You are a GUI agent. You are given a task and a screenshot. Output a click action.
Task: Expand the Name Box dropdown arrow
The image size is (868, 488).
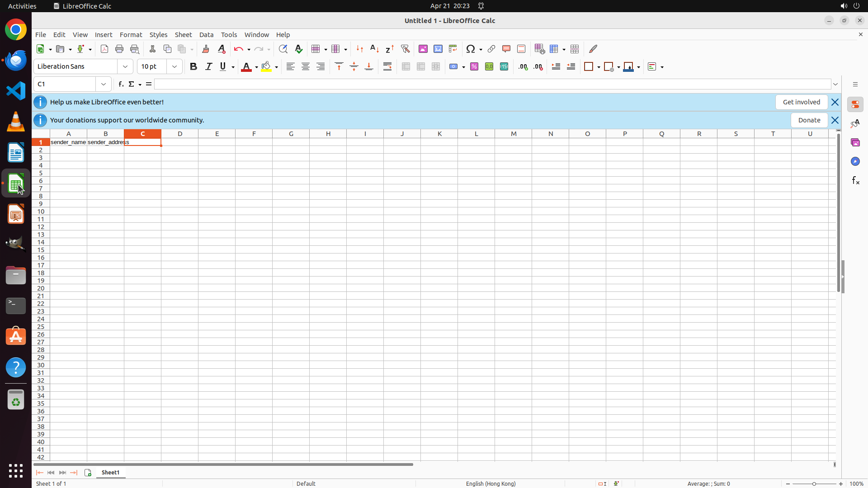(104, 84)
